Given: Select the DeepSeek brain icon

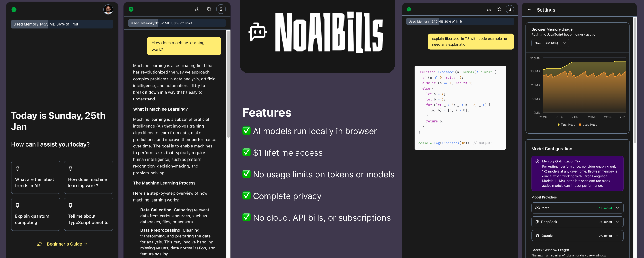Looking at the screenshot, I should coord(537,222).
